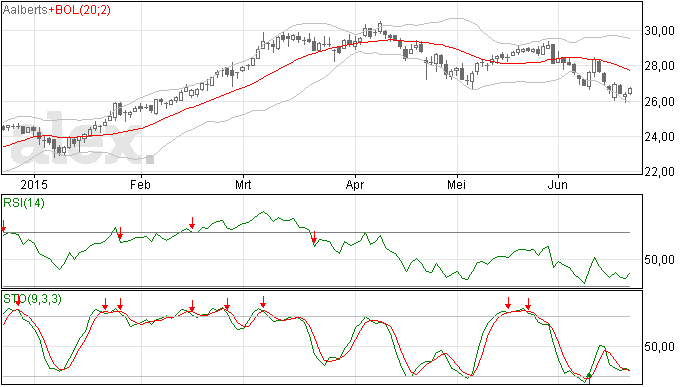Click the Jun date axis label
Viewport: 690px width, 387px height.
(x=558, y=184)
